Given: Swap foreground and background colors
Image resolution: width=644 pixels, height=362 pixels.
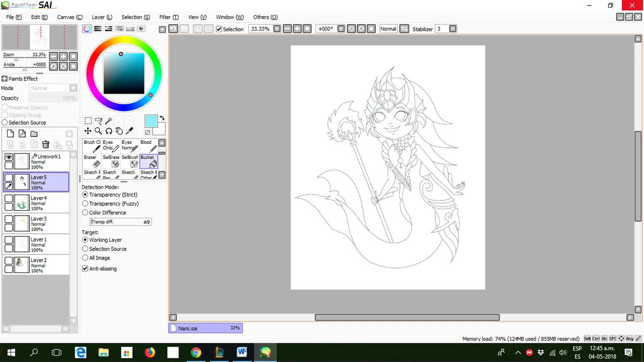Looking at the screenshot, I should (162, 118).
